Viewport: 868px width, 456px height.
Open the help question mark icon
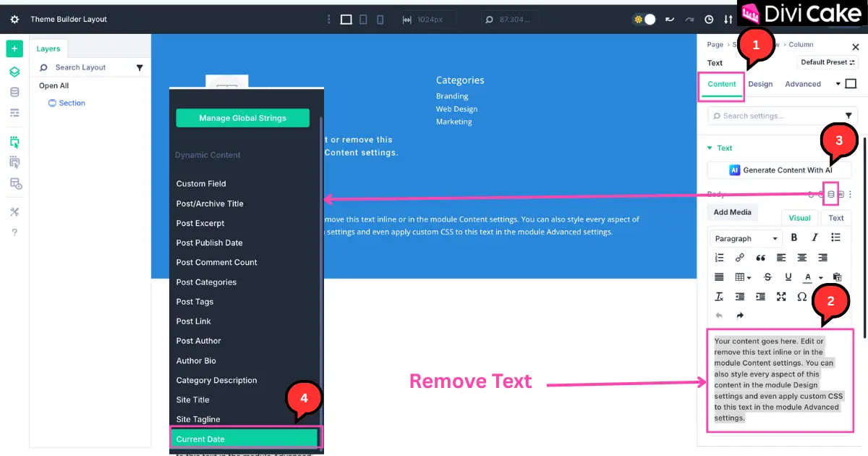[x=14, y=232]
